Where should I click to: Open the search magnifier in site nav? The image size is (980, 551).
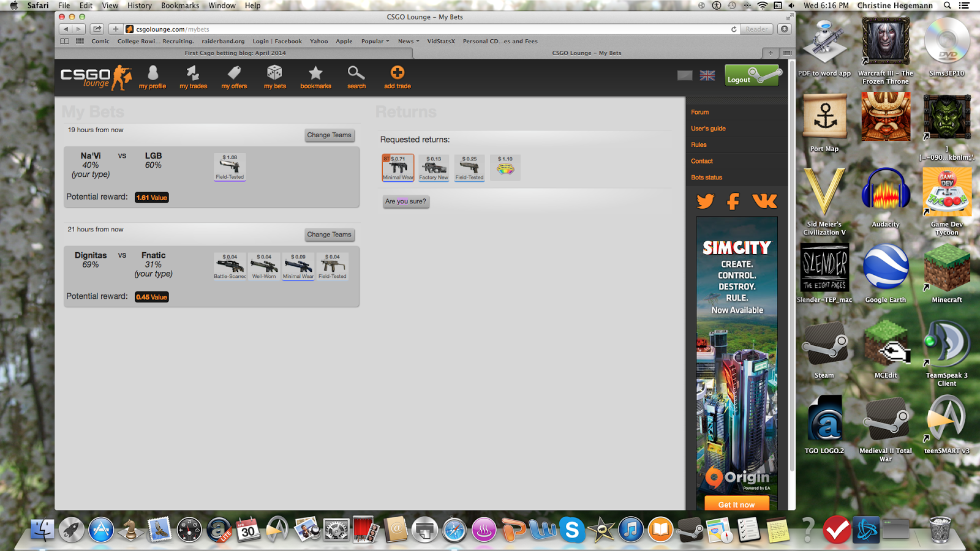click(x=356, y=78)
